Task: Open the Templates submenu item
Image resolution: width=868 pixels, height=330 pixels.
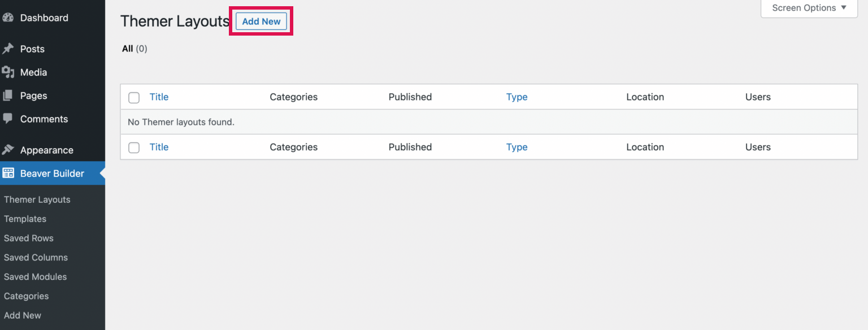Action: pos(25,219)
